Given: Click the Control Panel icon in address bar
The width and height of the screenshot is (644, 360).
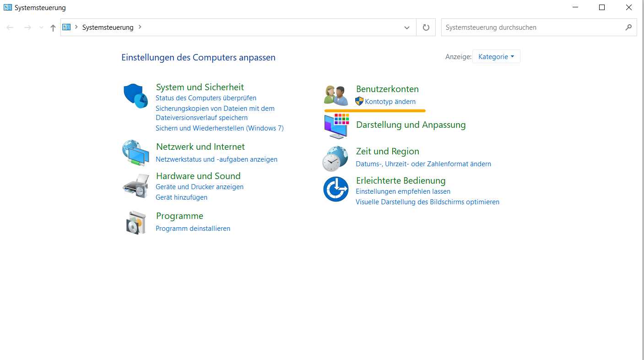Looking at the screenshot, I should tap(66, 27).
